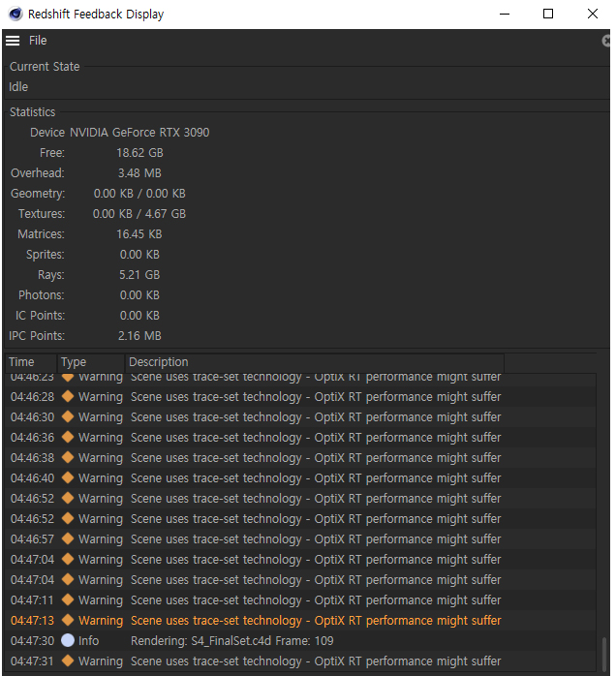
Task: Select the warning row at 04:46:28
Action: click(x=301, y=397)
